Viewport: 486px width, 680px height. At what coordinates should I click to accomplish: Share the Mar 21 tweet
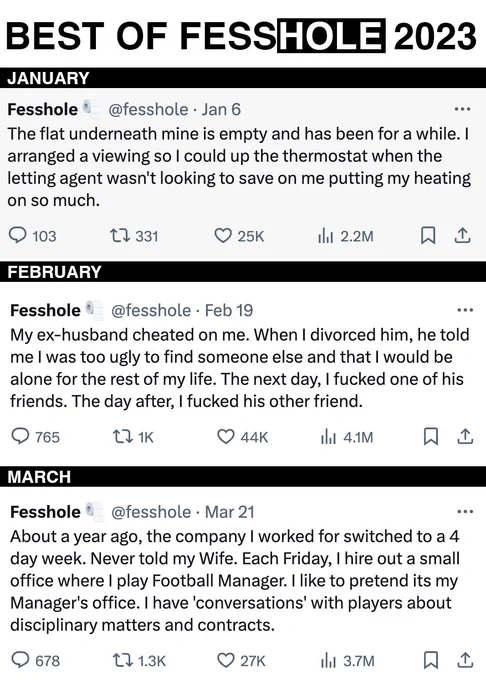pyautogui.click(x=465, y=660)
